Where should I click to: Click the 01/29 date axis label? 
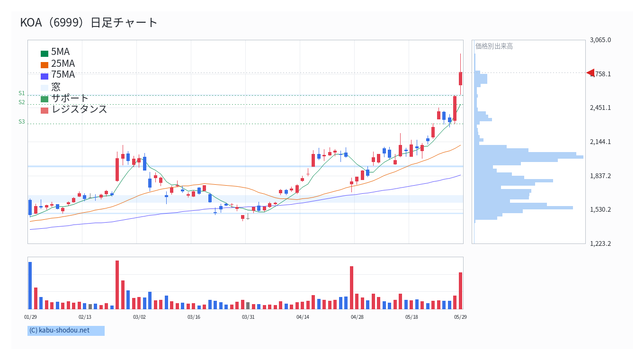coord(30,317)
